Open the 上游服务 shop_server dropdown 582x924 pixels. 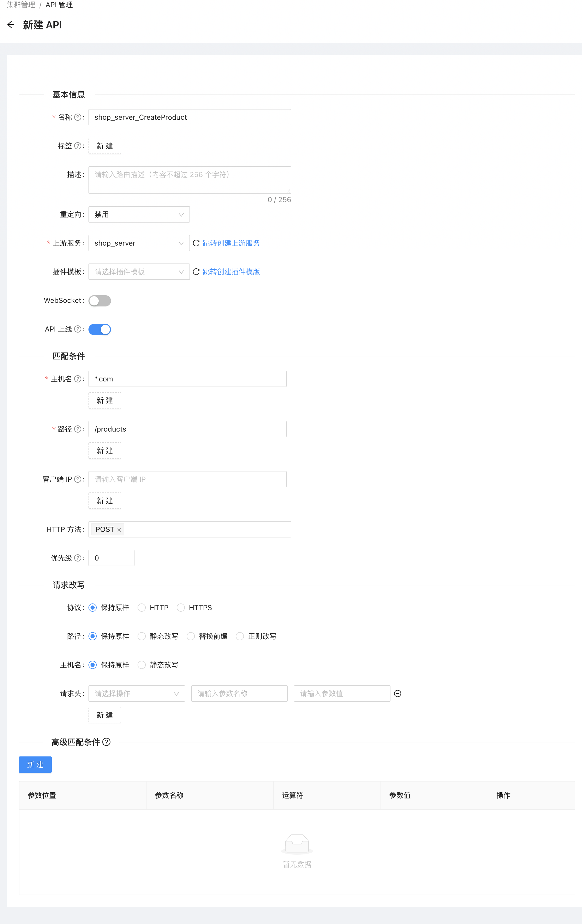click(x=139, y=243)
